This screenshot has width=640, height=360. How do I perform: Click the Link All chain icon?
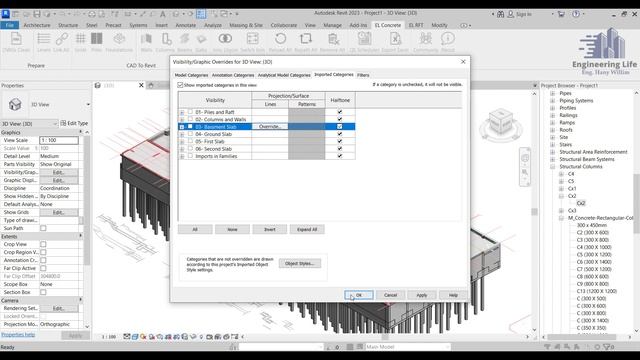coord(62,39)
